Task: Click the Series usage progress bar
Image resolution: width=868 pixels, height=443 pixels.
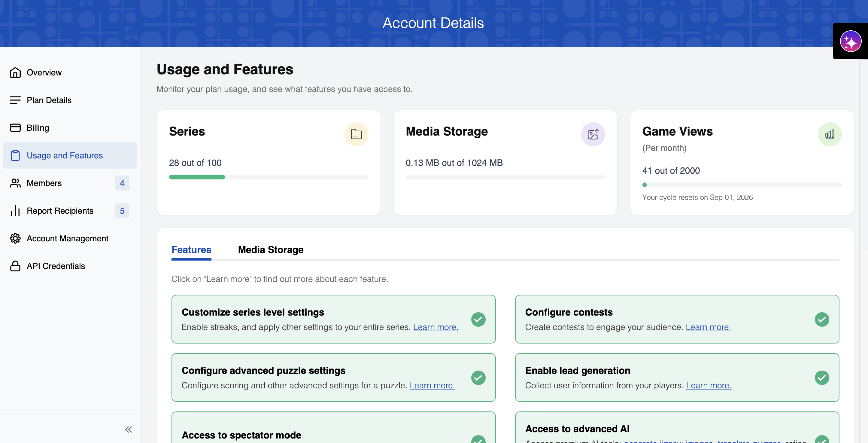Action: pos(269,177)
